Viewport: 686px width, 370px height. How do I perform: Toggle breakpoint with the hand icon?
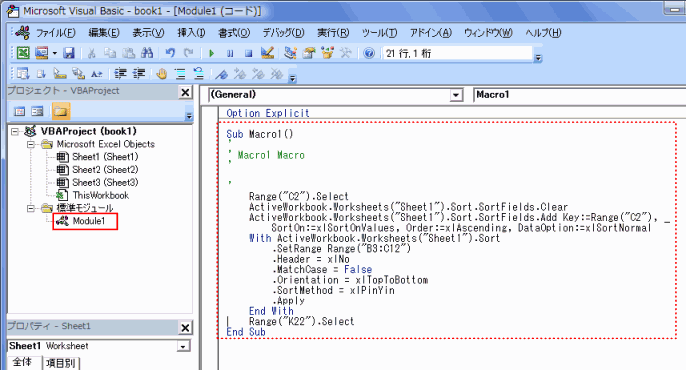(x=161, y=73)
